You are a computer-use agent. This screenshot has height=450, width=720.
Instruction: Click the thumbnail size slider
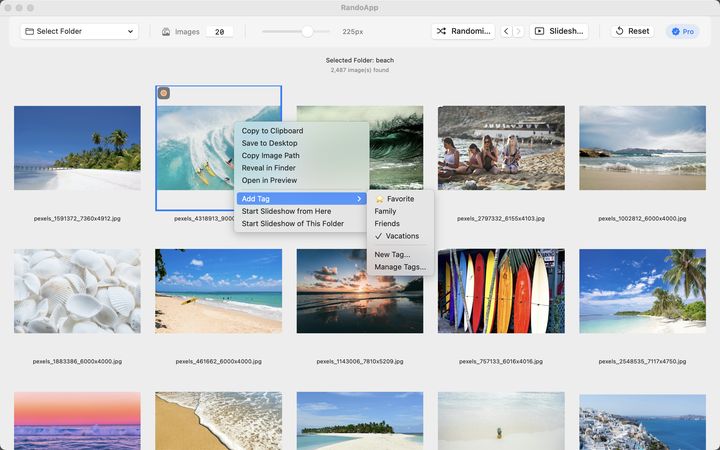pyautogui.click(x=307, y=31)
